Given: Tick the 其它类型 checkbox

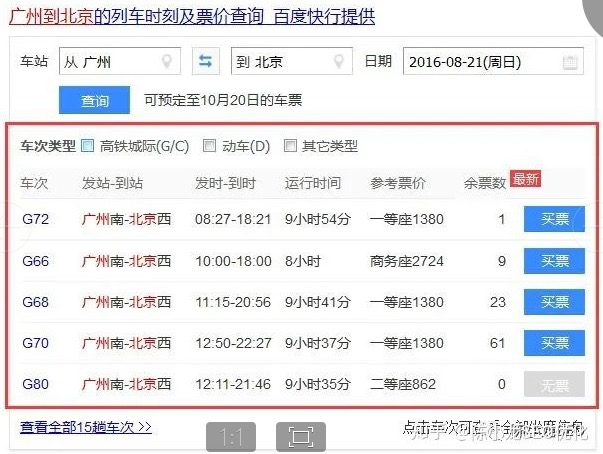Looking at the screenshot, I should pyautogui.click(x=291, y=146).
